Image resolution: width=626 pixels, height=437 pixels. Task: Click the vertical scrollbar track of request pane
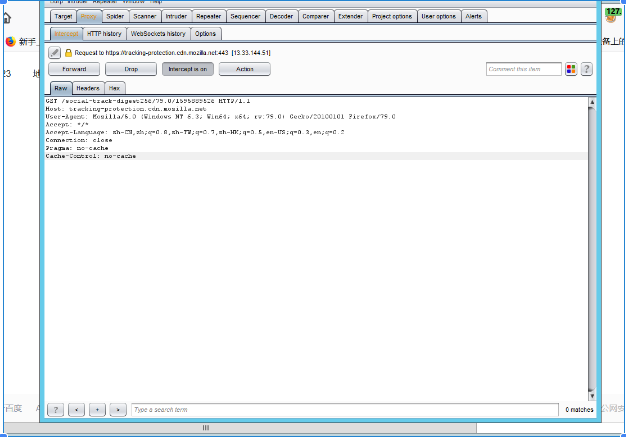pyautogui.click(x=592, y=247)
